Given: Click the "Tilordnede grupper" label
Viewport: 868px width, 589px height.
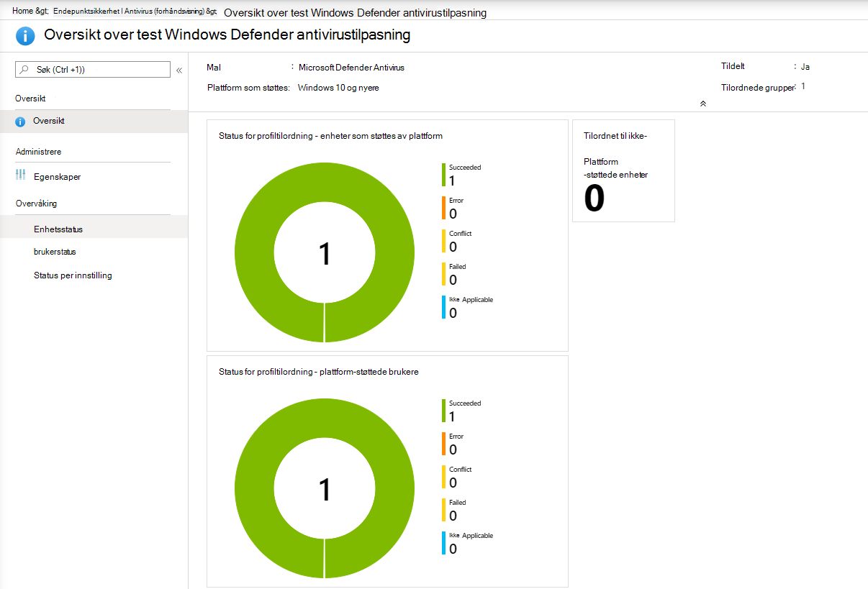Looking at the screenshot, I should click(757, 88).
